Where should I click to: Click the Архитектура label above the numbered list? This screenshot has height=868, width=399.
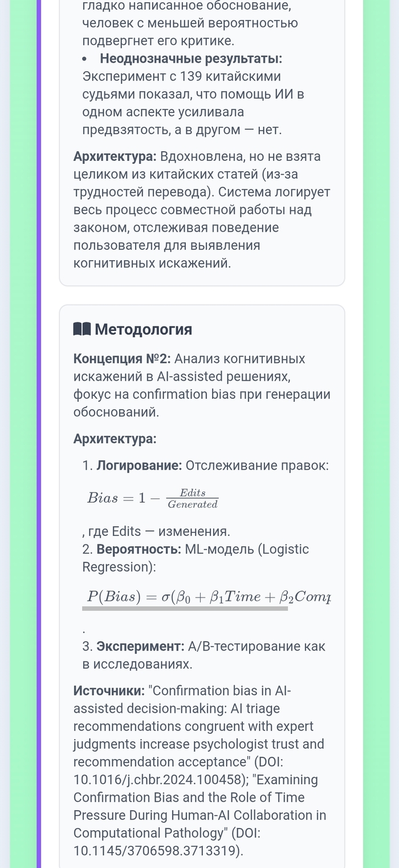[115, 439]
